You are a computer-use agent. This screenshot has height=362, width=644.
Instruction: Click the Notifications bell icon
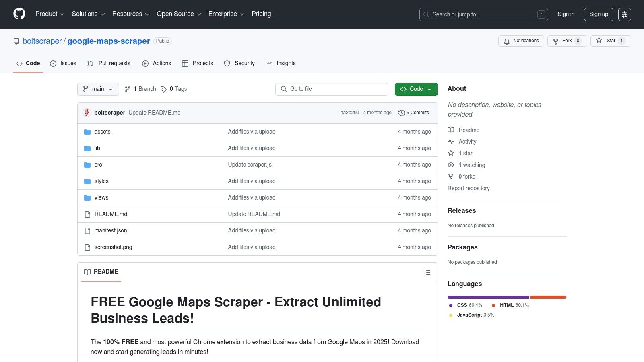click(x=507, y=41)
